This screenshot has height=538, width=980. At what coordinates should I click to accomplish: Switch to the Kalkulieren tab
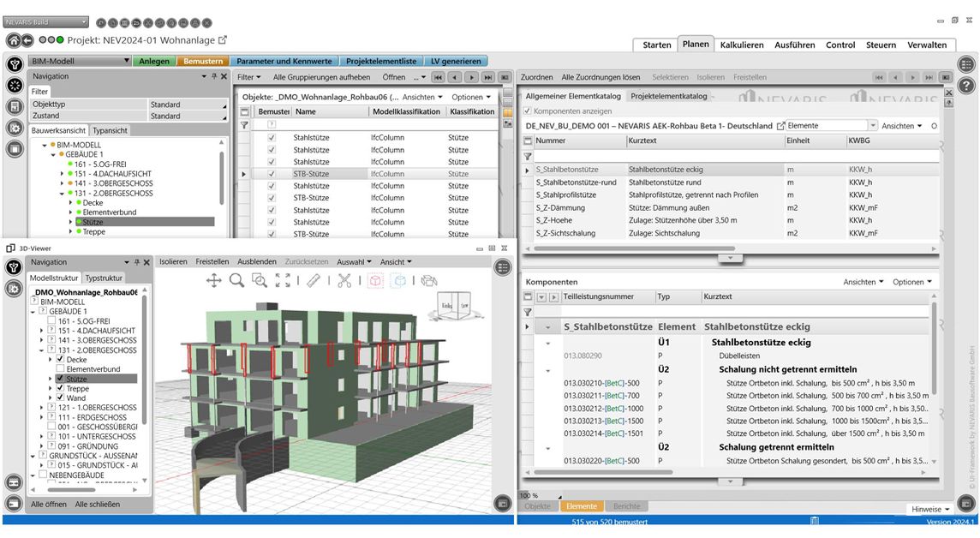(x=741, y=45)
